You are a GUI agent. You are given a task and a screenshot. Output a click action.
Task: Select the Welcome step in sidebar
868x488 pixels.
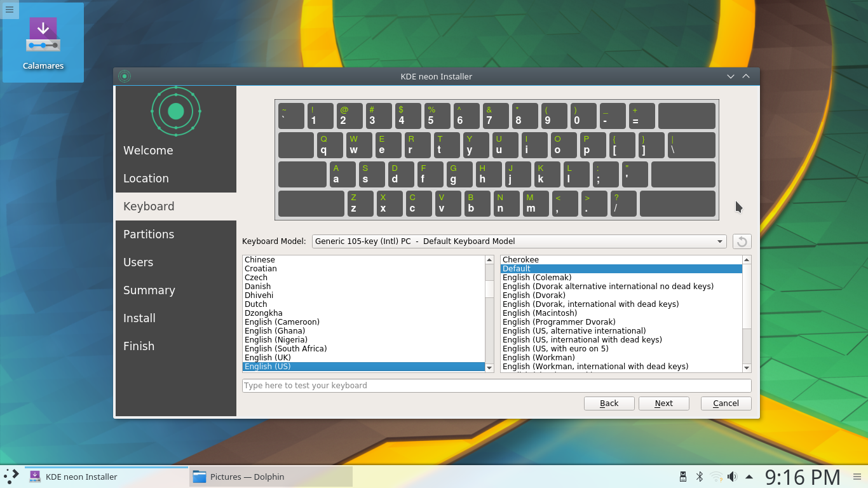[176, 151]
